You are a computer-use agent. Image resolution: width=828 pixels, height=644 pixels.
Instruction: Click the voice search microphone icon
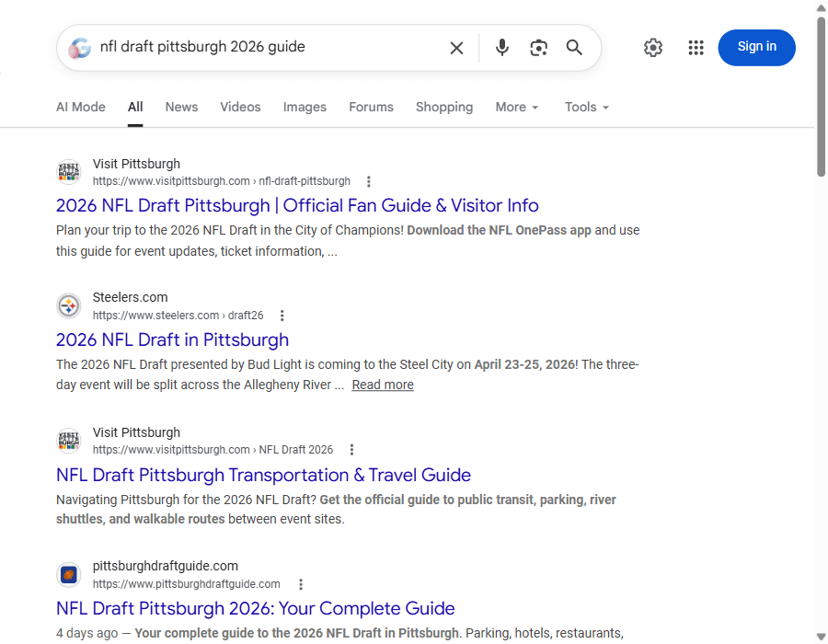pyautogui.click(x=501, y=47)
